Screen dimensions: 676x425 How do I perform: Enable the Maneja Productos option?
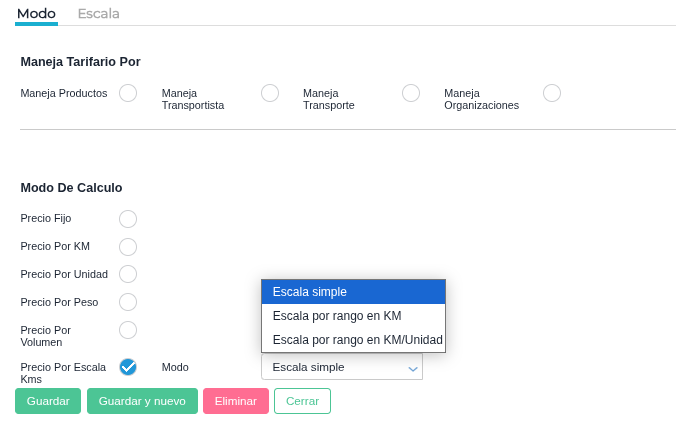click(x=128, y=93)
